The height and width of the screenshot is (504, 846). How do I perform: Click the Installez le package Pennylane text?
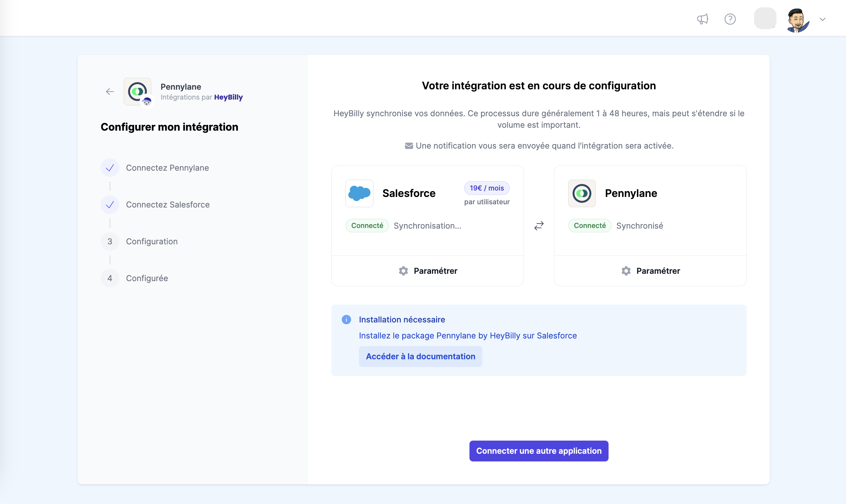[468, 336]
